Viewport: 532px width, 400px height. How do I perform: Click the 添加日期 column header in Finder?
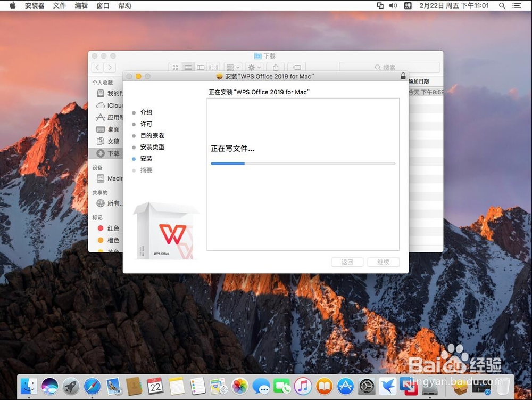click(419, 81)
